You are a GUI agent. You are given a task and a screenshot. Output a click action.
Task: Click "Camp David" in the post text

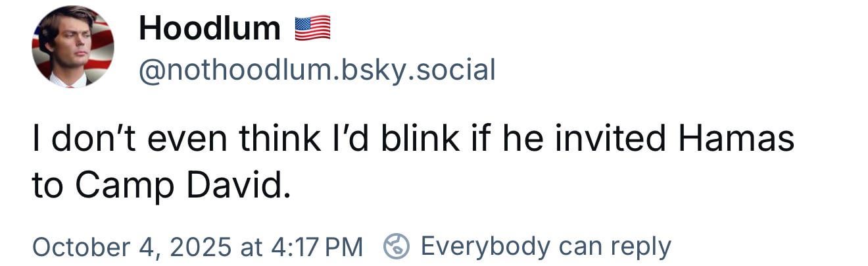pos(182,186)
